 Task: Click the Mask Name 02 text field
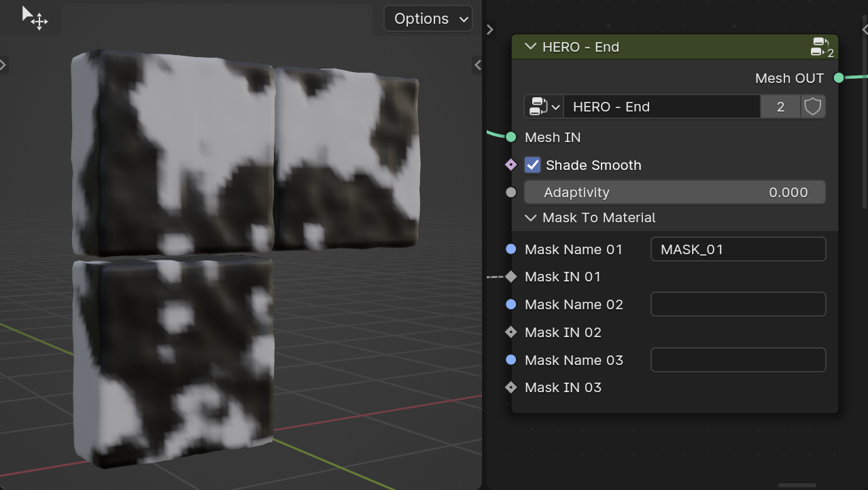click(x=738, y=304)
